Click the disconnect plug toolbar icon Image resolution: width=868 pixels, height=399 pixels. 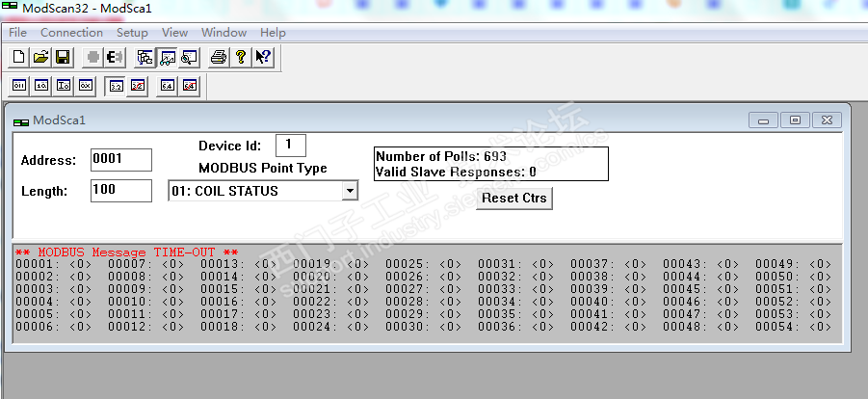(x=116, y=57)
